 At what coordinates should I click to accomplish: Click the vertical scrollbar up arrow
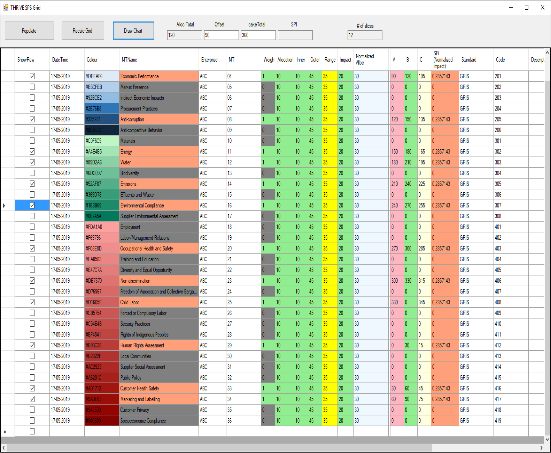tap(547, 52)
